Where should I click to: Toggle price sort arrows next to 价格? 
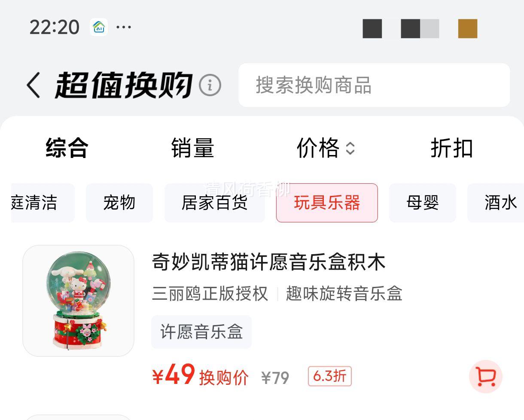point(350,149)
